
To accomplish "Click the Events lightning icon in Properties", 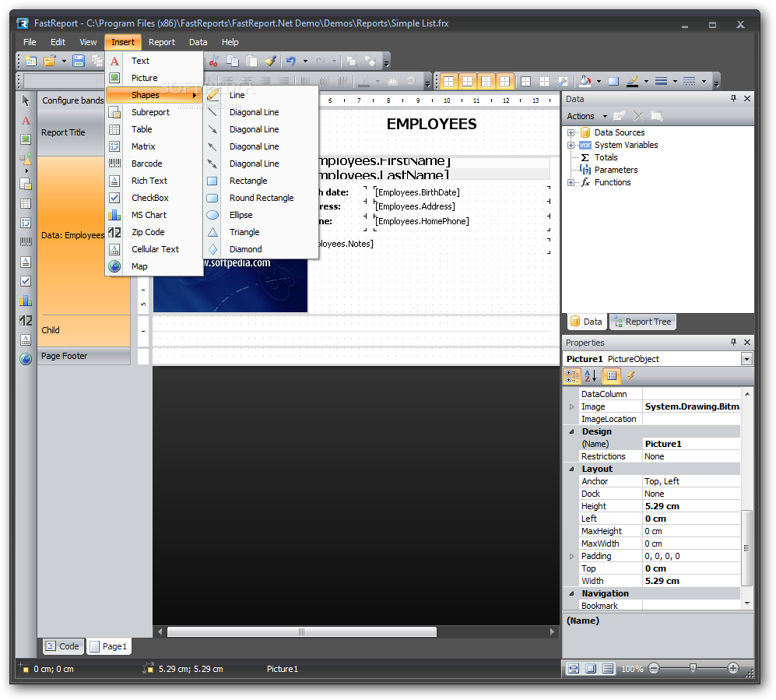I will click(x=630, y=376).
